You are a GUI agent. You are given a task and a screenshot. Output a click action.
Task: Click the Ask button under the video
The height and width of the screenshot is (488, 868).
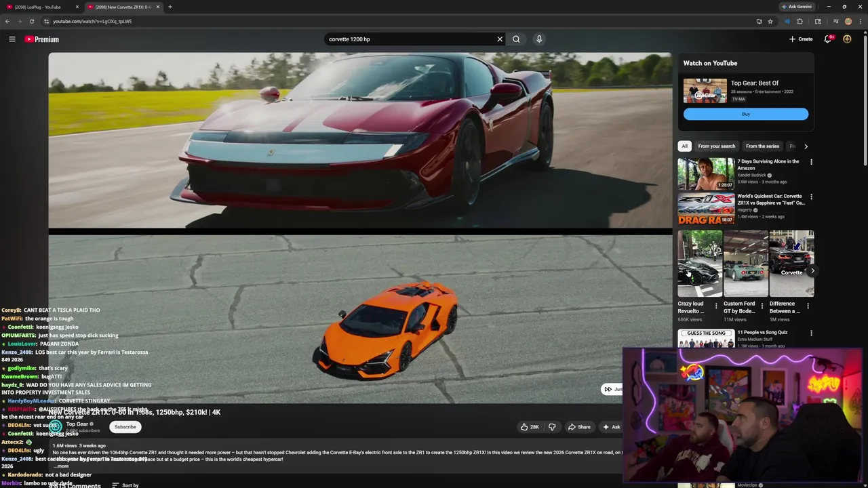pyautogui.click(x=611, y=427)
